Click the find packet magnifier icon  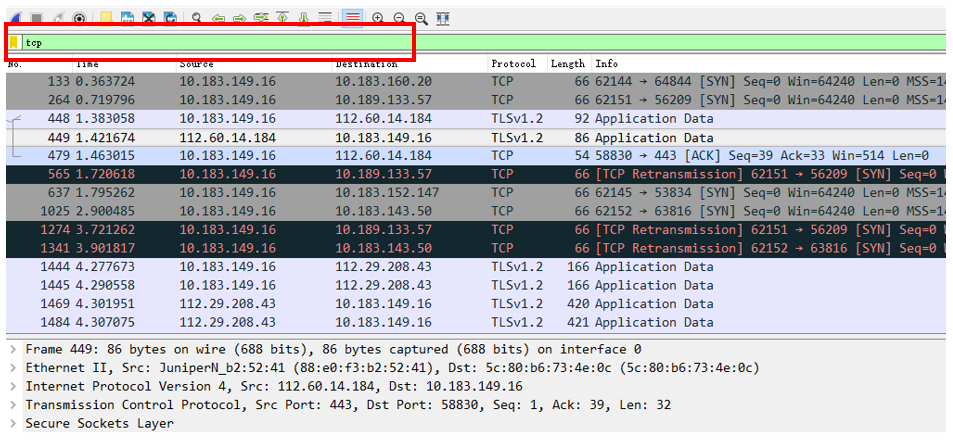pyautogui.click(x=196, y=17)
